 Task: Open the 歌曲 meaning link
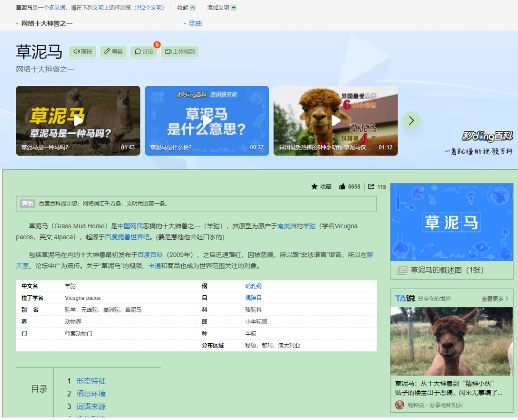pos(195,23)
